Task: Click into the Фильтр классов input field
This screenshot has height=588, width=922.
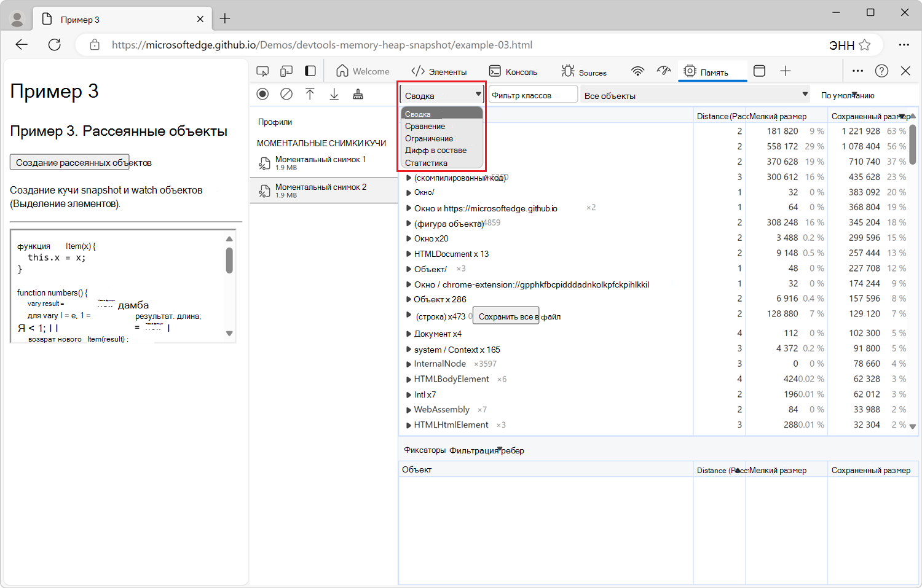Action: tap(532, 95)
